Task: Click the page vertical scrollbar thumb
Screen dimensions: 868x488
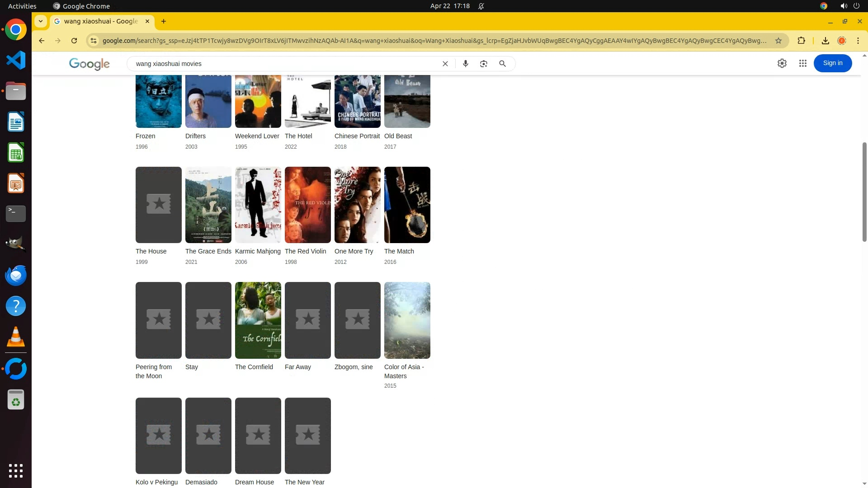Action: [864, 192]
